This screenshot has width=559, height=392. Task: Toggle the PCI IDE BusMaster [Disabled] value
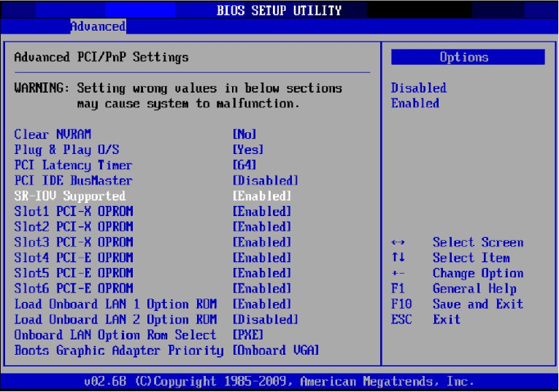pyautogui.click(x=265, y=180)
